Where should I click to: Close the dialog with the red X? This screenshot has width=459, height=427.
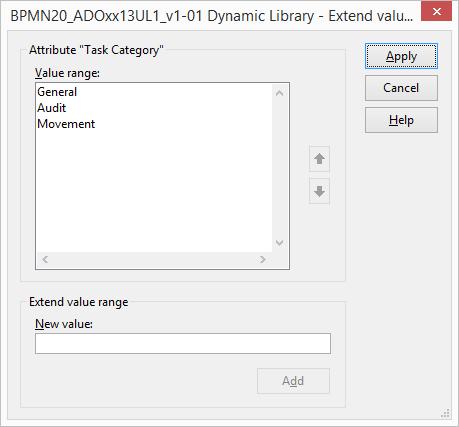coord(437,12)
